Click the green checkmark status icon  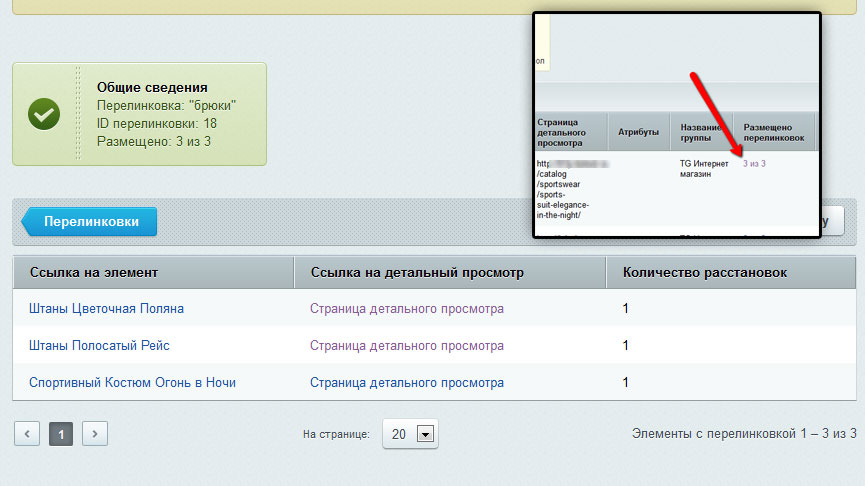pyautogui.click(x=44, y=114)
